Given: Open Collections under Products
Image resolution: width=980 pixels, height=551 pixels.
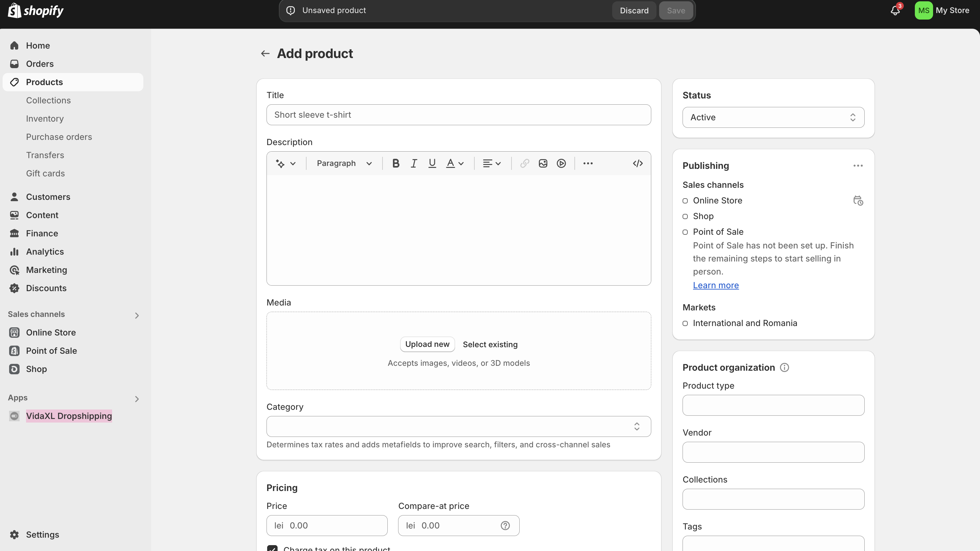Looking at the screenshot, I should pos(48,100).
